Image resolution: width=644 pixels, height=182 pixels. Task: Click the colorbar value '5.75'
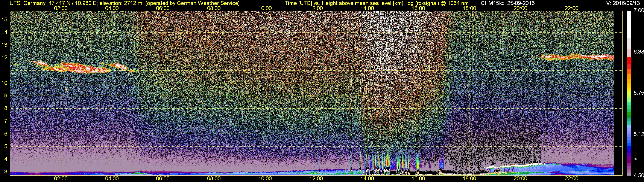639,93
